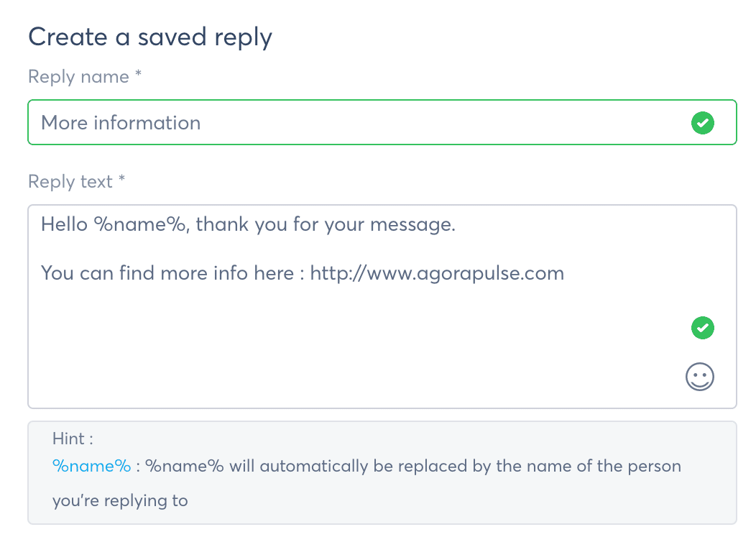Image resolution: width=756 pixels, height=555 pixels.
Task: Click the 'you're replying to' hint line
Action: pos(120,500)
